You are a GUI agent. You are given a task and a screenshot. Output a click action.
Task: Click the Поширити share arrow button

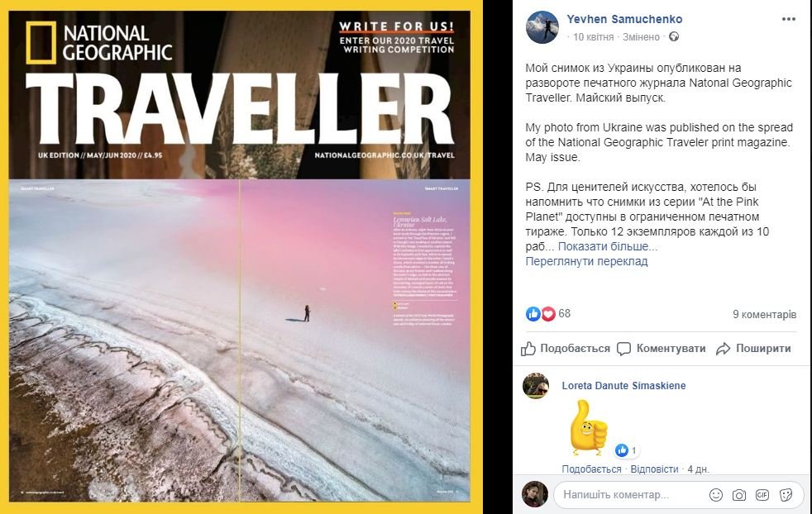point(753,349)
